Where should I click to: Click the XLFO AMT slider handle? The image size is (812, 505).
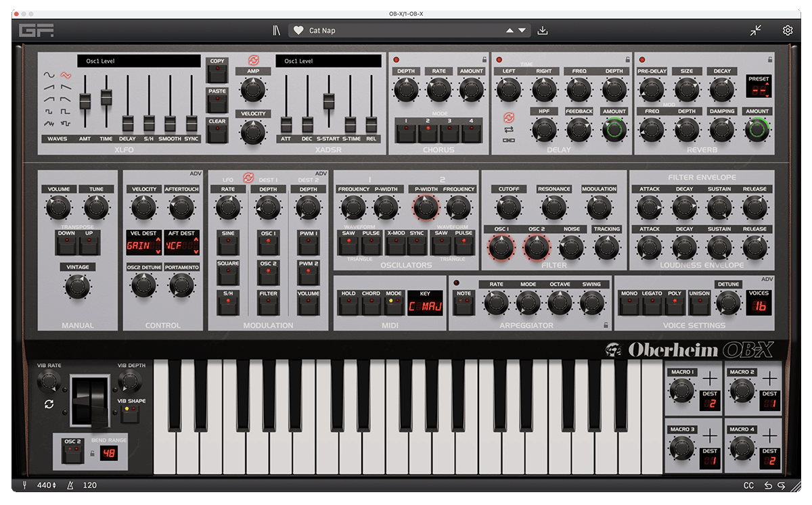pyautogui.click(x=85, y=101)
